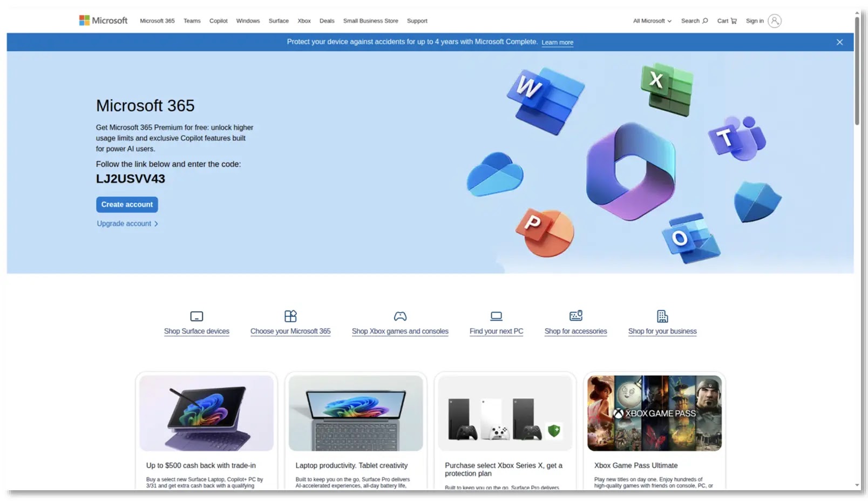Open the Xbox Series X consoles card image
Image resolution: width=868 pixels, height=501 pixels.
(505, 413)
